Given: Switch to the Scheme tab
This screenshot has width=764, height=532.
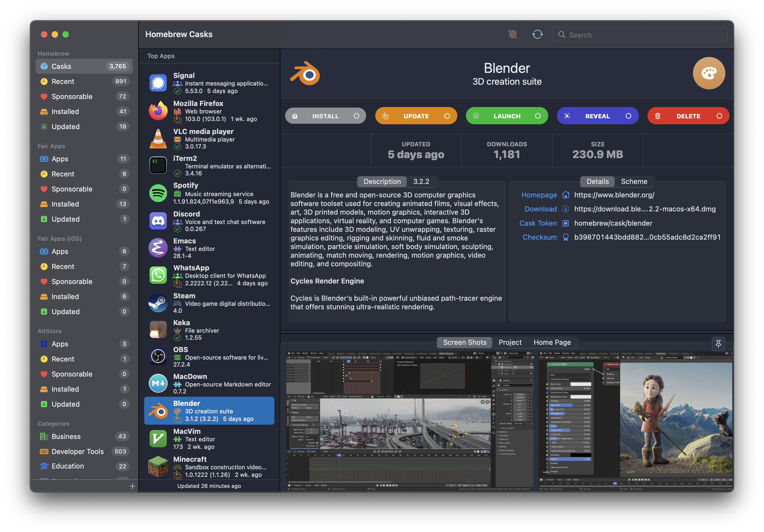Looking at the screenshot, I should (635, 181).
